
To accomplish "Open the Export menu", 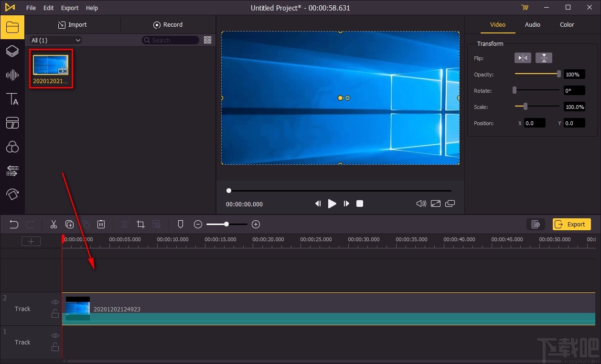I will (70, 8).
